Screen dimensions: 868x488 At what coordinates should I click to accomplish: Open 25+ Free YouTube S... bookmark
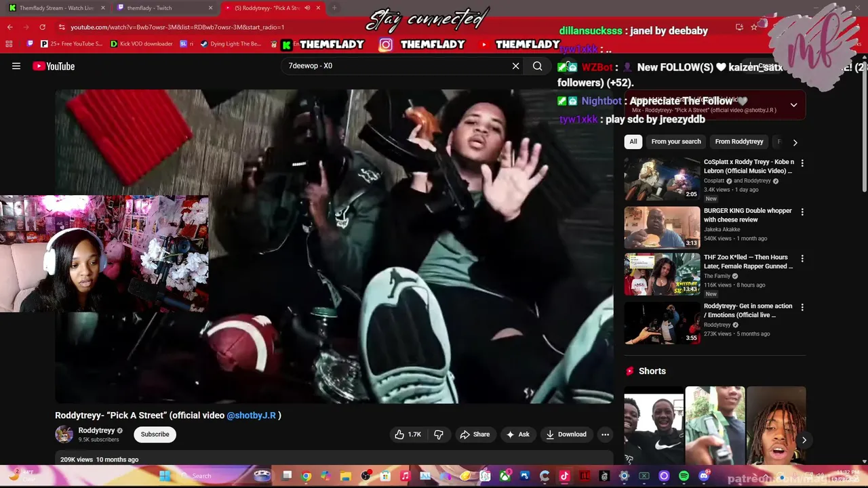click(x=72, y=44)
